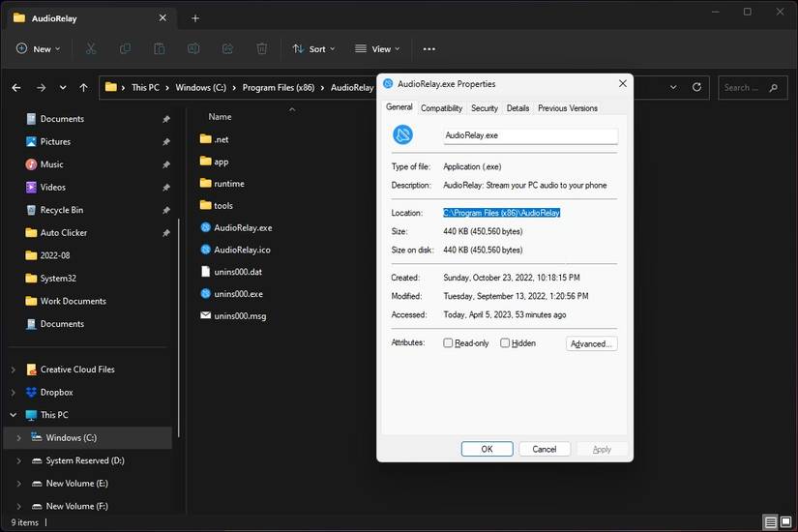Expand address bar history dropdown

click(x=673, y=87)
